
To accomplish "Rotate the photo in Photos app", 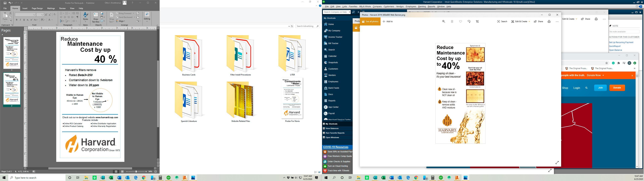I will click(469, 21).
